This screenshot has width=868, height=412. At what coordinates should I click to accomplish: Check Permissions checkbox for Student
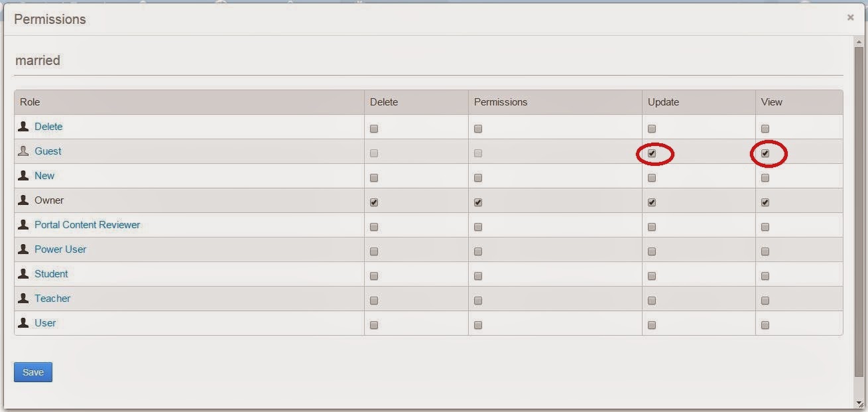pos(478,275)
